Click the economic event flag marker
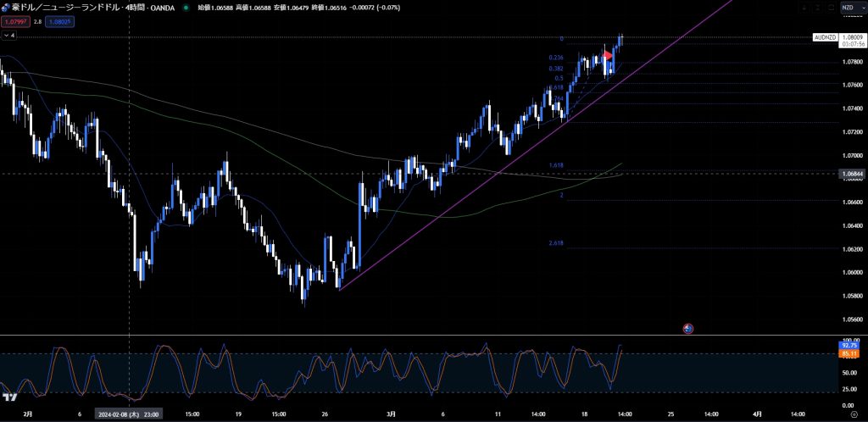This screenshot has width=868, height=422. pyautogui.click(x=688, y=328)
